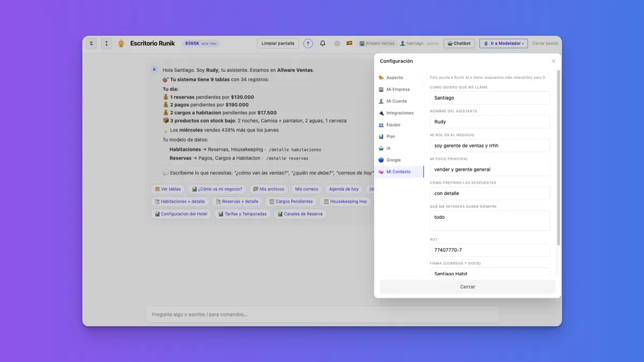The height and width of the screenshot is (362, 644).
Task: Click the vertical arrows icon in header
Action: tap(106, 43)
